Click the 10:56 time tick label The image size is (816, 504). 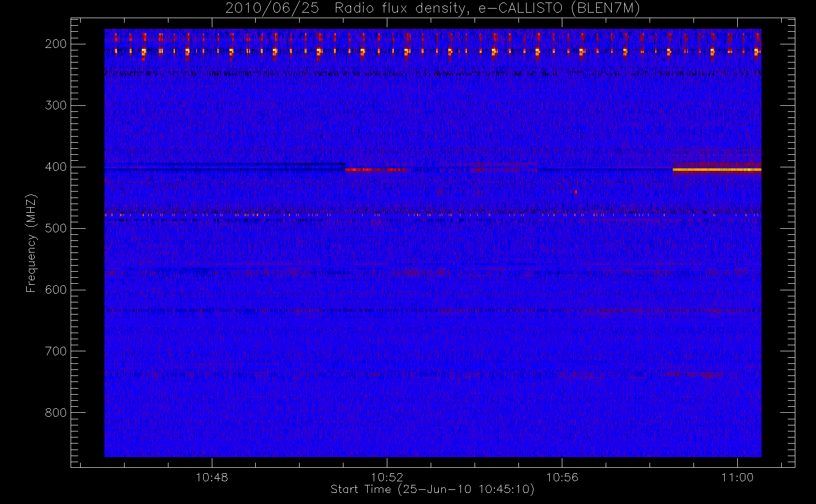pos(562,477)
